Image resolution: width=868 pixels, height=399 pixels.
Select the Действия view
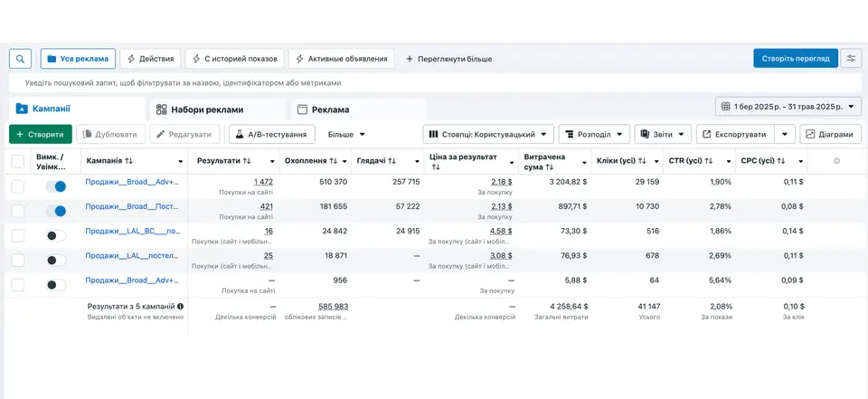tap(151, 58)
